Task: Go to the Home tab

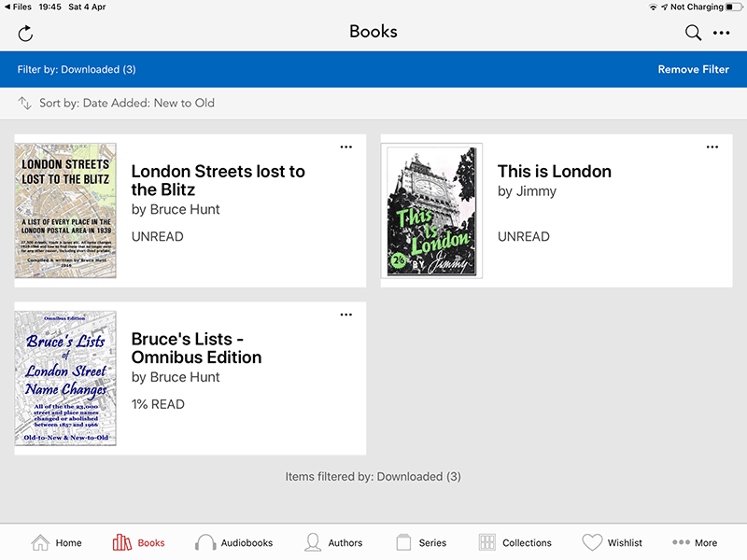Action: (x=57, y=542)
